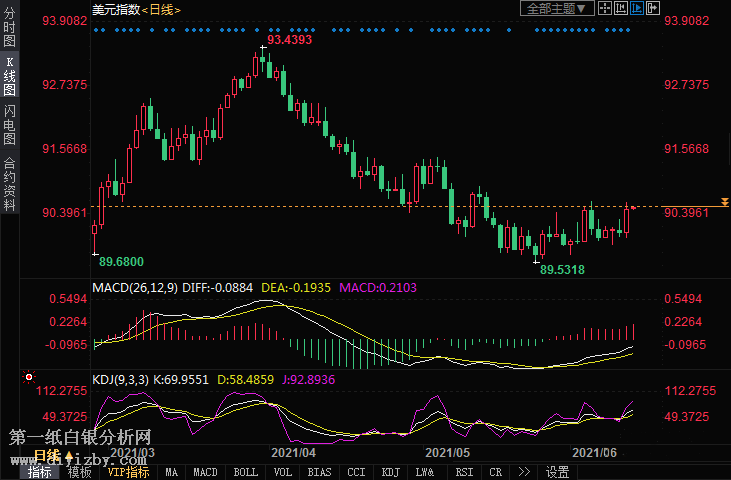The width and height of the screenshot is (731, 480).
Task: Select the 模板 tab at bottom
Action: (79, 472)
